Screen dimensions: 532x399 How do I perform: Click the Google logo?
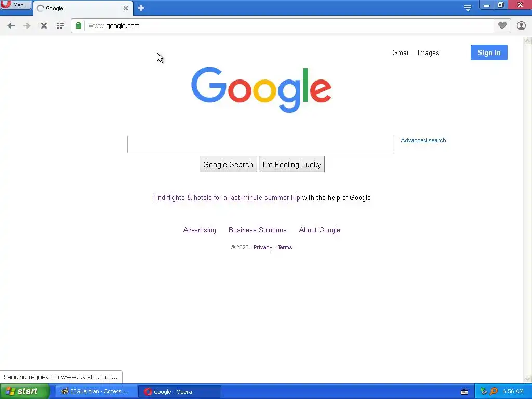261,89
